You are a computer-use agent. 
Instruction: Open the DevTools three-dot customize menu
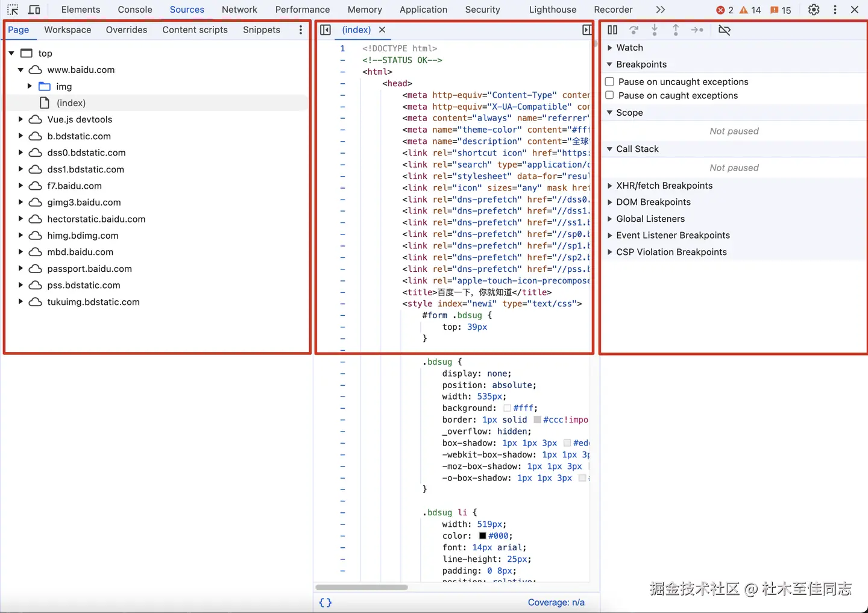click(x=835, y=10)
